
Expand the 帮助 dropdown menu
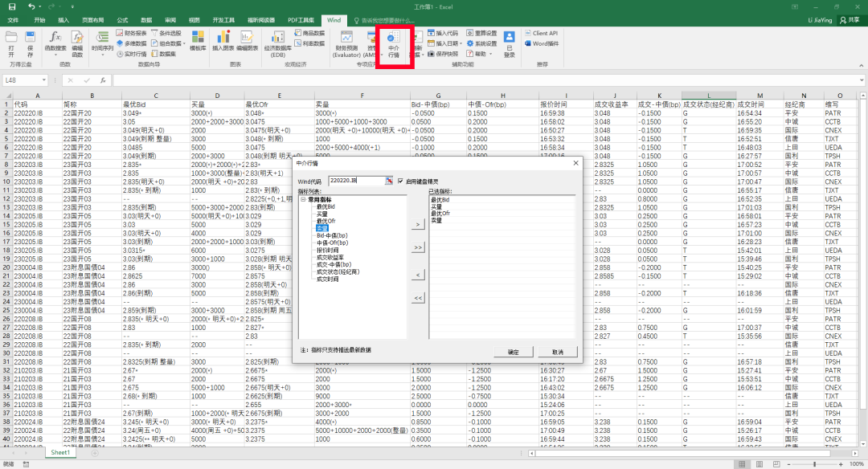point(482,54)
